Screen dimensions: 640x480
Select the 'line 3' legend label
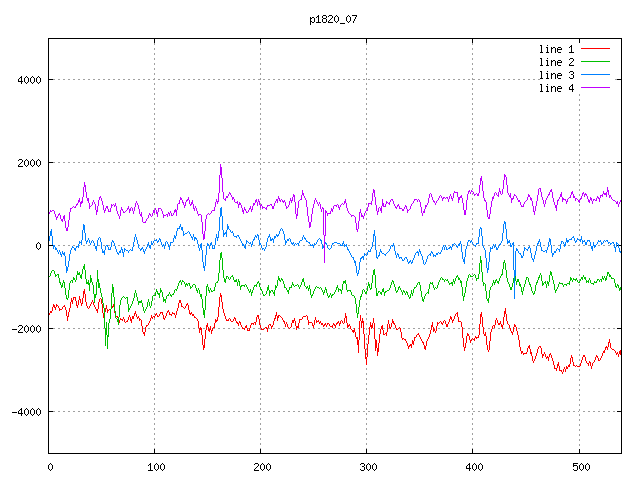pyautogui.click(x=556, y=75)
